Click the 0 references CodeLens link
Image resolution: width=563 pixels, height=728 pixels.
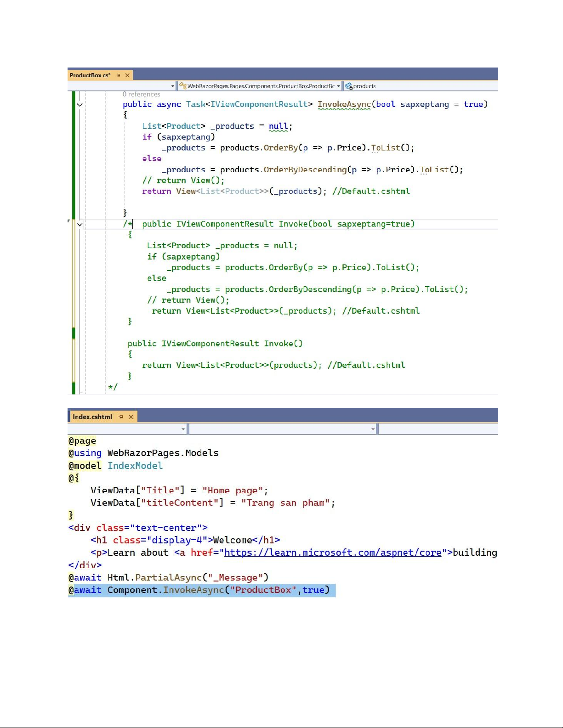click(x=141, y=94)
